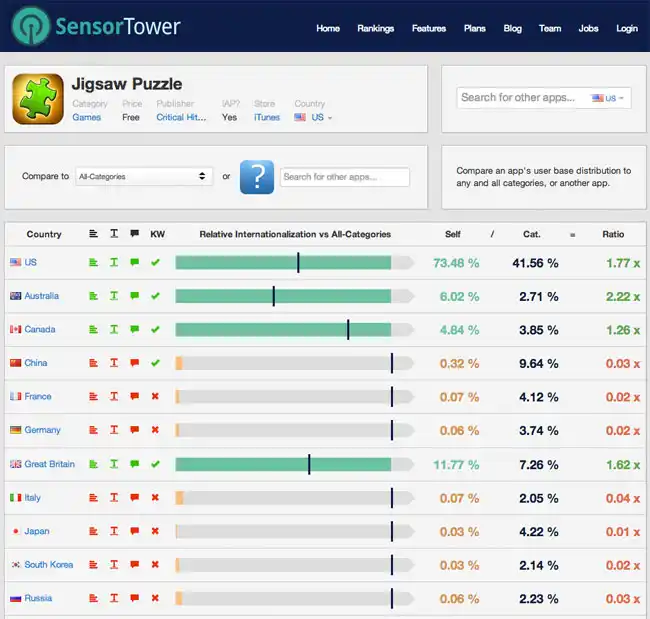This screenshot has width=650, height=619.
Task: Click the Jigsaw Puzzle app icon
Action: pos(38,99)
